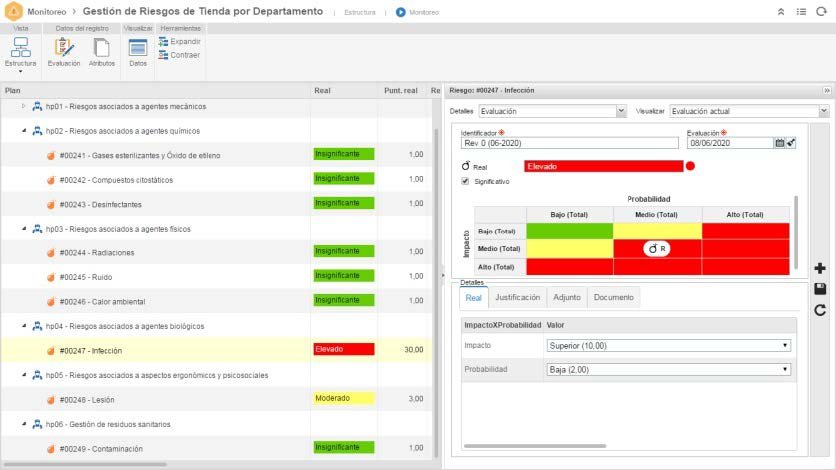Viewport: 836px width, 470px height.
Task: Open the Probabilidad Baja dropdown
Action: pyautogui.click(x=669, y=369)
